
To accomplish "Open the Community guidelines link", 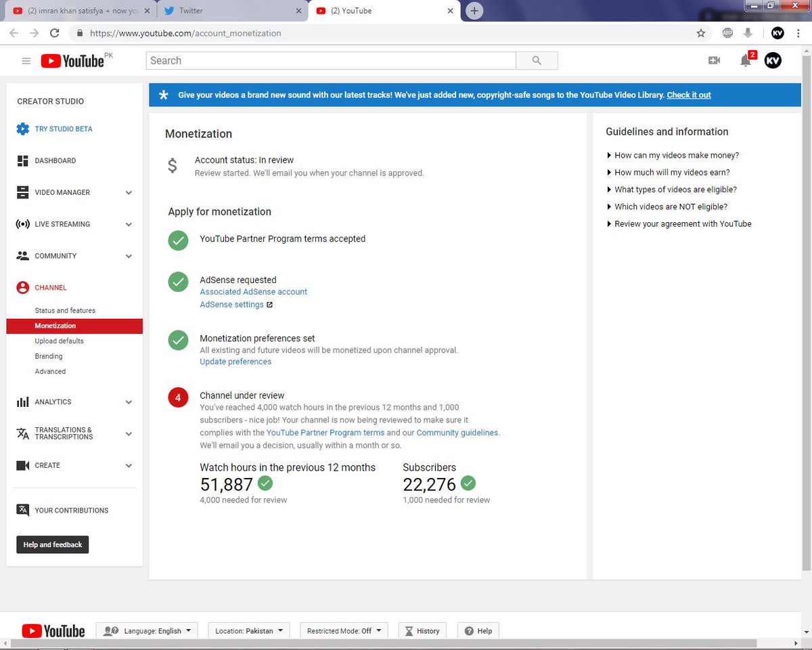I will 457,433.
